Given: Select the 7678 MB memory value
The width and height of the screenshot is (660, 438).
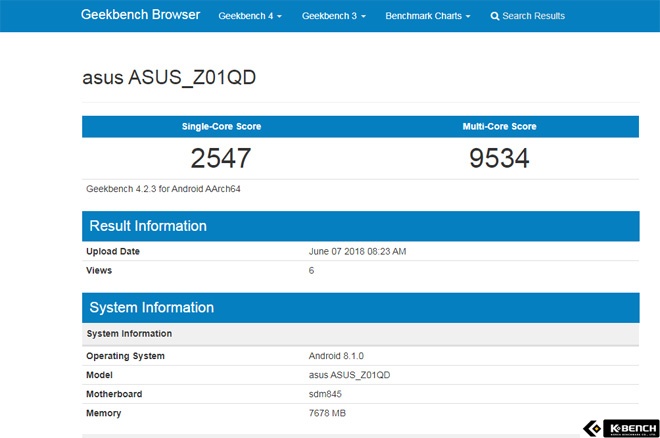Looking at the screenshot, I should point(327,413).
